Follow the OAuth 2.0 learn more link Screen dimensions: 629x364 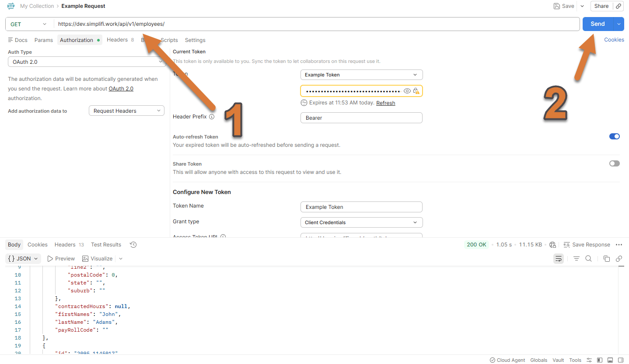121,89
